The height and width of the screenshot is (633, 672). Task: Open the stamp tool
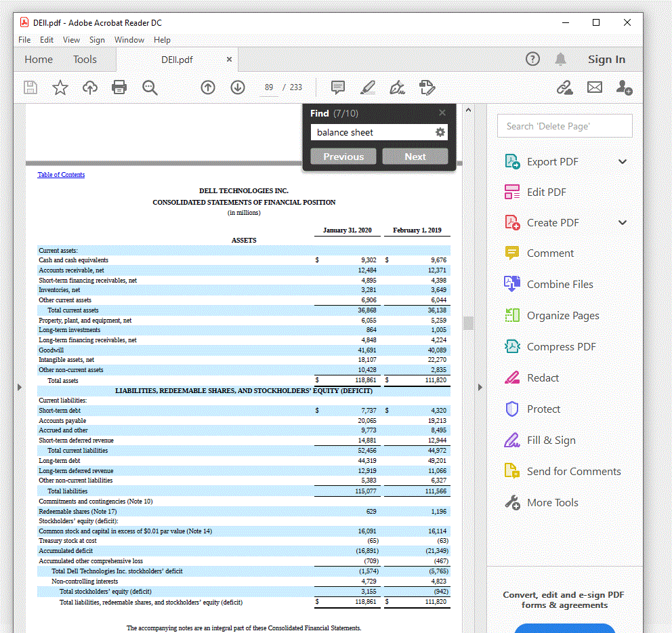click(427, 87)
